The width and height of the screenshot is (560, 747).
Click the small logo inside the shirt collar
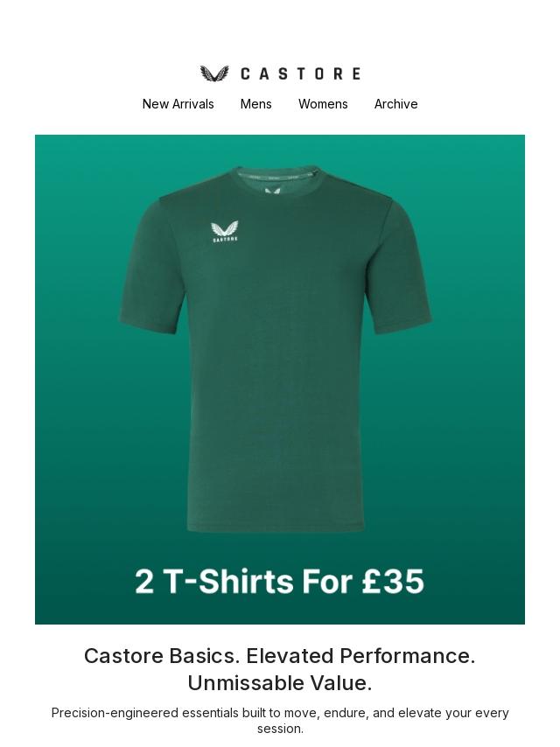pyautogui.click(x=271, y=191)
